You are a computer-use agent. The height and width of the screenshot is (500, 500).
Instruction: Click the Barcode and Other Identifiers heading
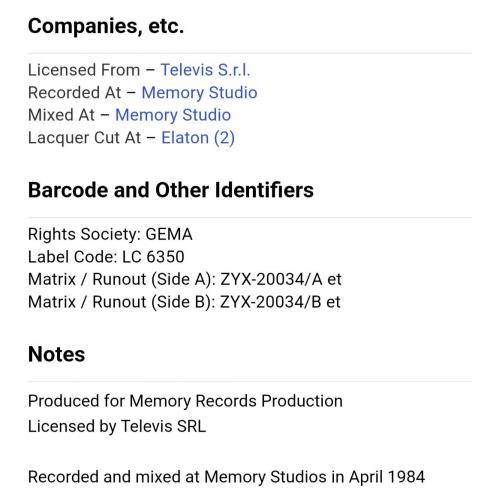[171, 190]
